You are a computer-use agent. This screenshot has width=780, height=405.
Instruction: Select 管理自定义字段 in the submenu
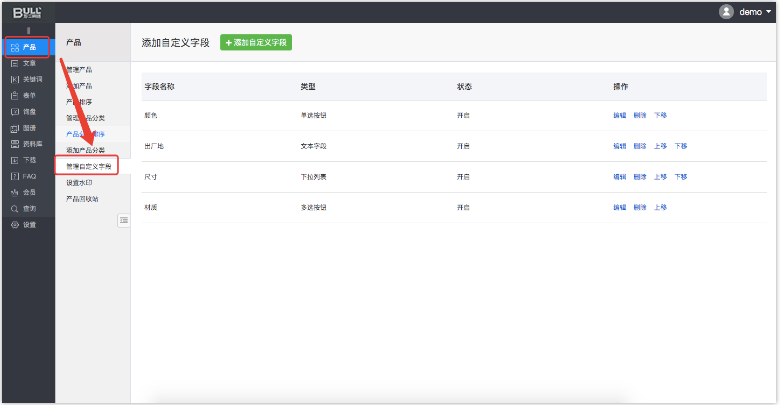(89, 165)
